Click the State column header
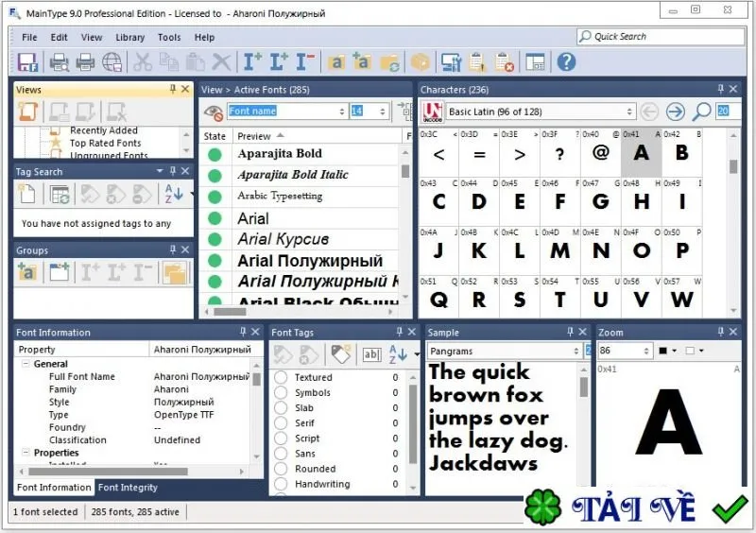Screen dimensions: 756x533 click(215, 136)
